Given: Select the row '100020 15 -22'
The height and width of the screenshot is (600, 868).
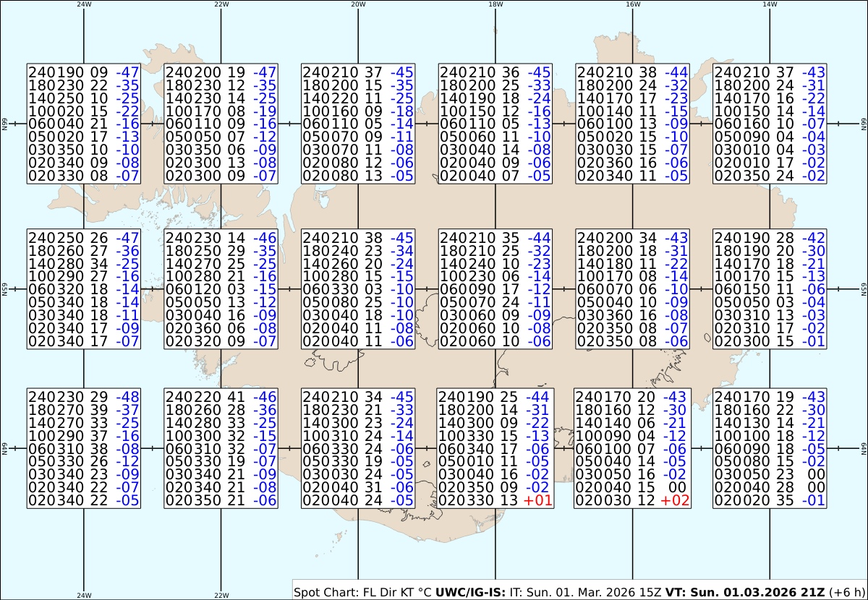Looking at the screenshot, I should coord(84,111).
